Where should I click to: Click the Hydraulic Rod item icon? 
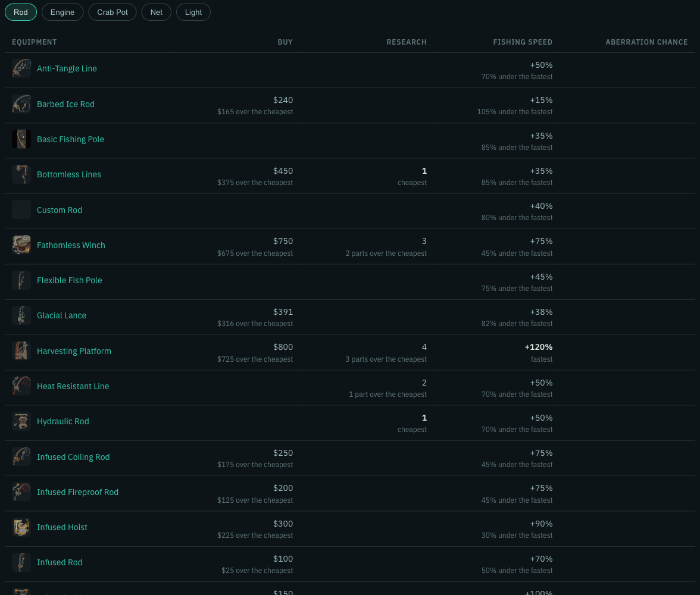[x=21, y=421]
